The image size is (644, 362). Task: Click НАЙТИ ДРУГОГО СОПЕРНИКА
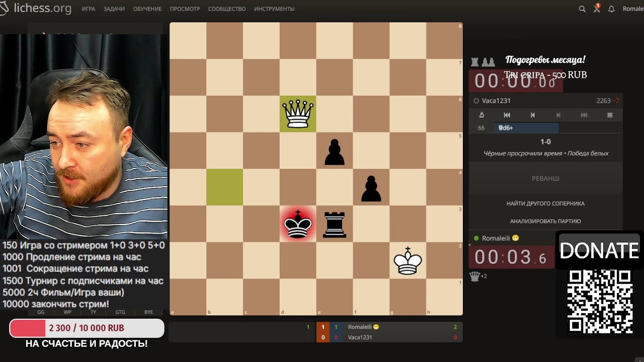click(545, 204)
